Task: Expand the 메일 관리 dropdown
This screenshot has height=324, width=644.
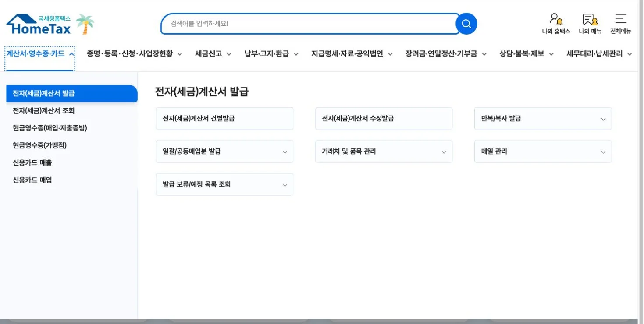Action: [543, 151]
